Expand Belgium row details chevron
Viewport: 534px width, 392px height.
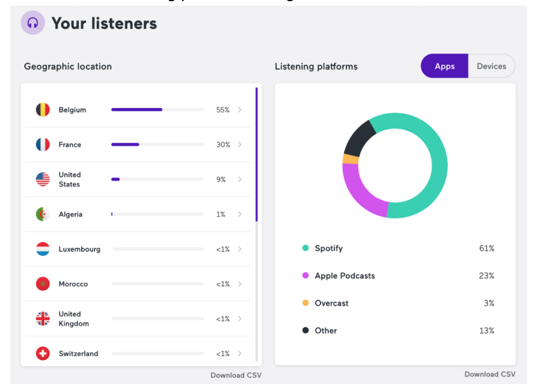click(240, 110)
